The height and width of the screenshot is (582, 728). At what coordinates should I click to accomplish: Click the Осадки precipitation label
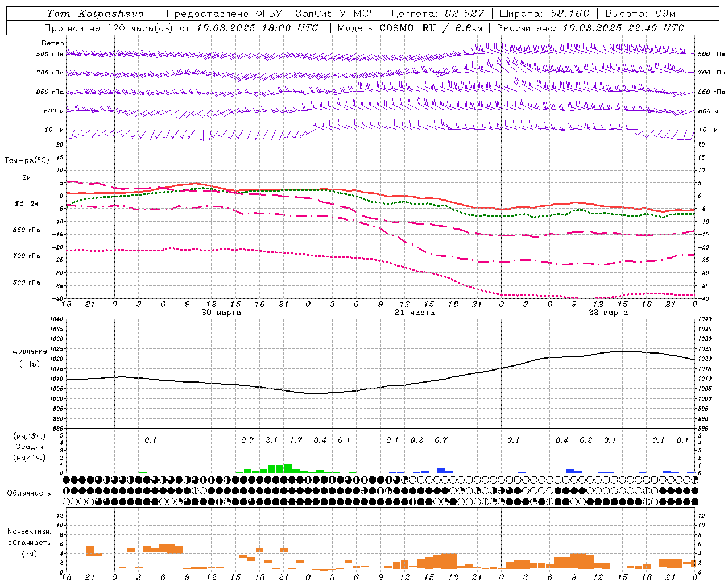click(x=30, y=447)
